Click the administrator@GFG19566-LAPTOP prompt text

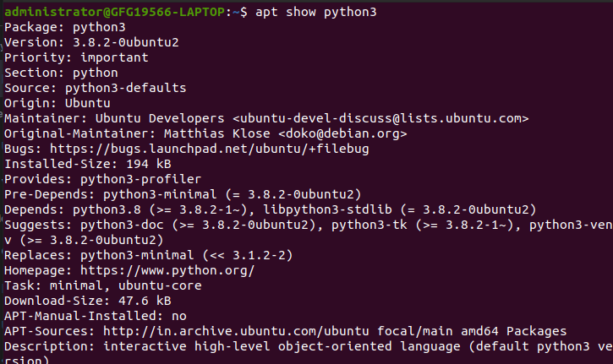click(115, 12)
